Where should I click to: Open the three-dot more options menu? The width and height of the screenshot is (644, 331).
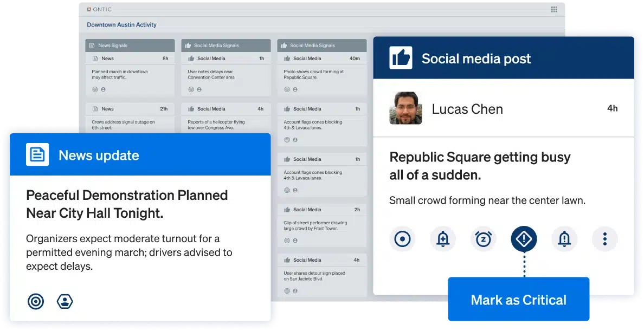(x=604, y=239)
